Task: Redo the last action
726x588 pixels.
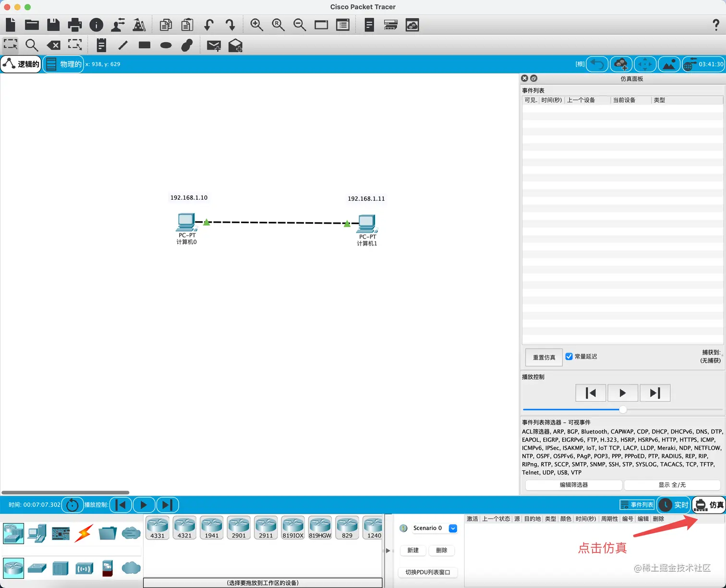Action: (x=230, y=25)
